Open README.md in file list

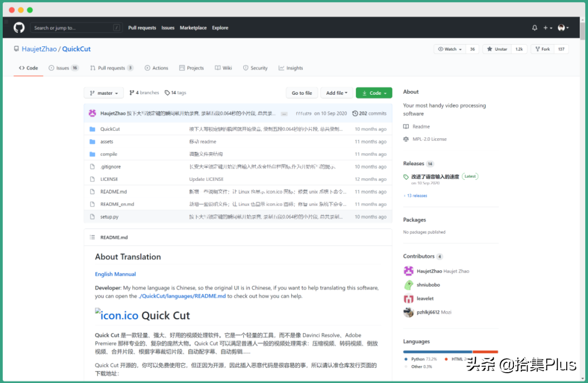click(x=114, y=192)
